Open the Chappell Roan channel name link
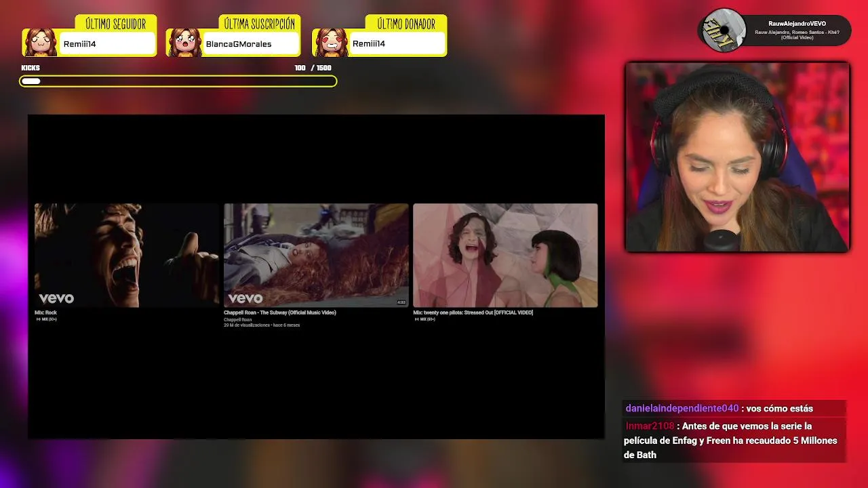The image size is (868, 488). coord(237,319)
